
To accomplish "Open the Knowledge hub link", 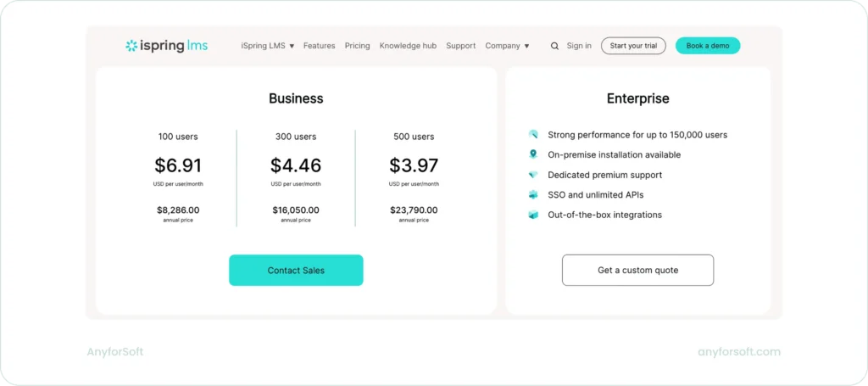I will pyautogui.click(x=408, y=46).
